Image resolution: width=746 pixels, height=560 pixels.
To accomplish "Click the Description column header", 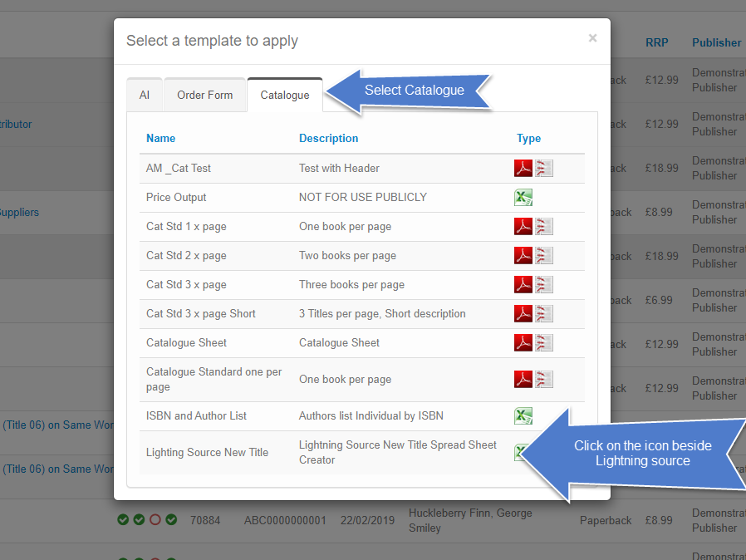I will coord(329,139).
